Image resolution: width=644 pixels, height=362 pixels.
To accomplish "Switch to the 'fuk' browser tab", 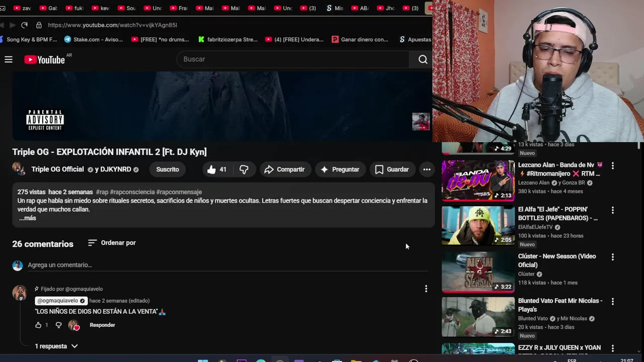I will (74, 8).
